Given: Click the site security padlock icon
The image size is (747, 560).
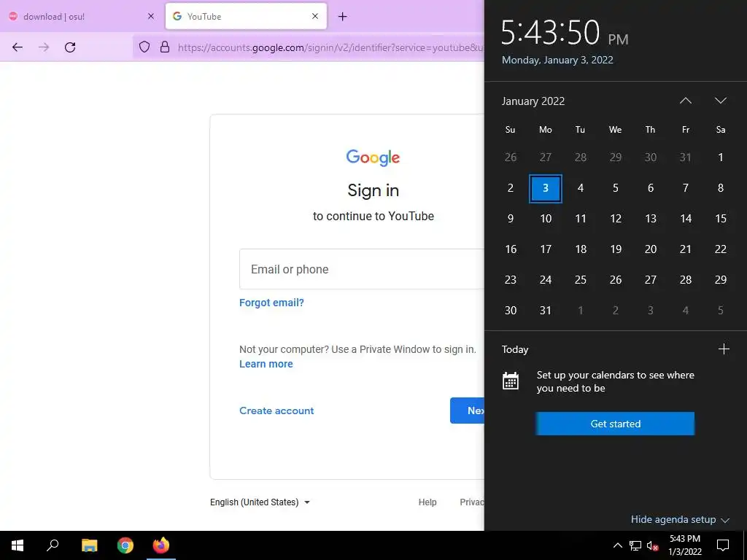Looking at the screenshot, I should [x=165, y=47].
